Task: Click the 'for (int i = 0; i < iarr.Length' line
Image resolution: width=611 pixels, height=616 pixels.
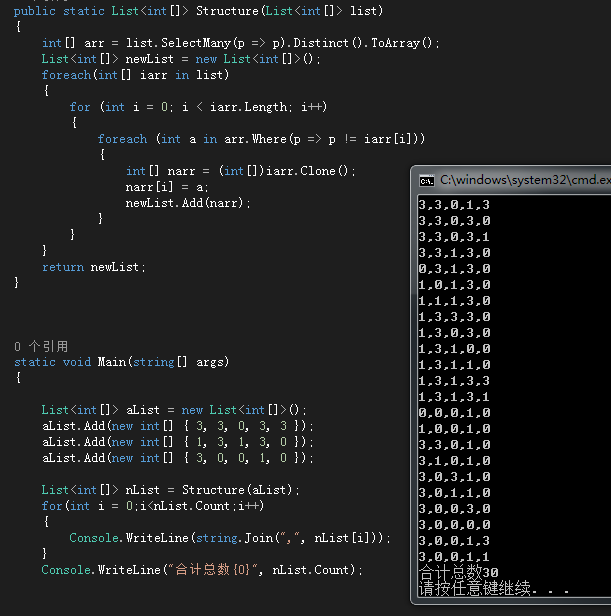Action: pyautogui.click(x=198, y=107)
